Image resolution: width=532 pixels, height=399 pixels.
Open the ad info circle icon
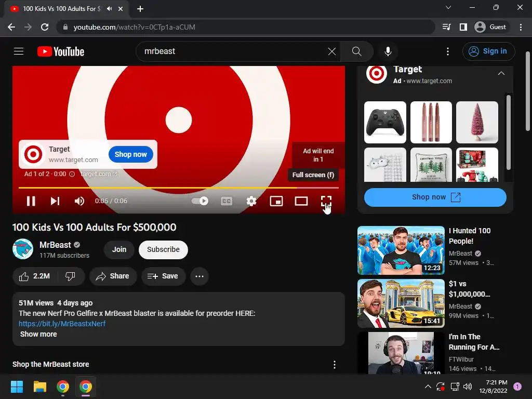coord(72,174)
